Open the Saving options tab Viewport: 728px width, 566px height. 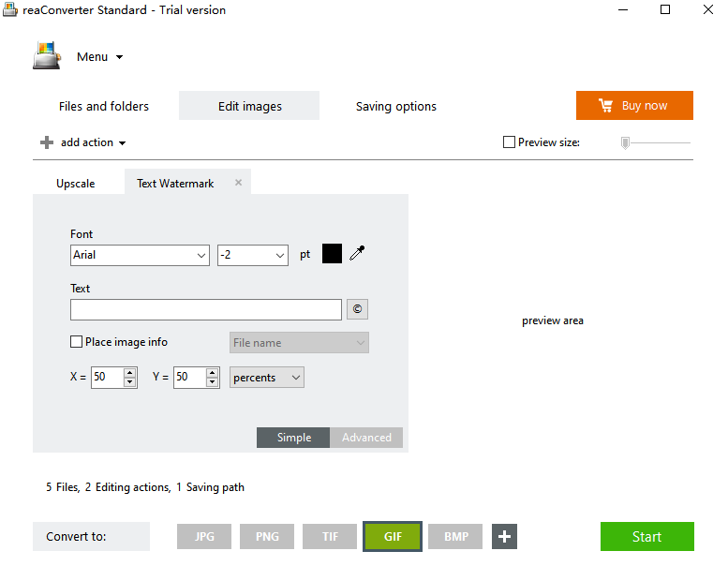coord(395,106)
